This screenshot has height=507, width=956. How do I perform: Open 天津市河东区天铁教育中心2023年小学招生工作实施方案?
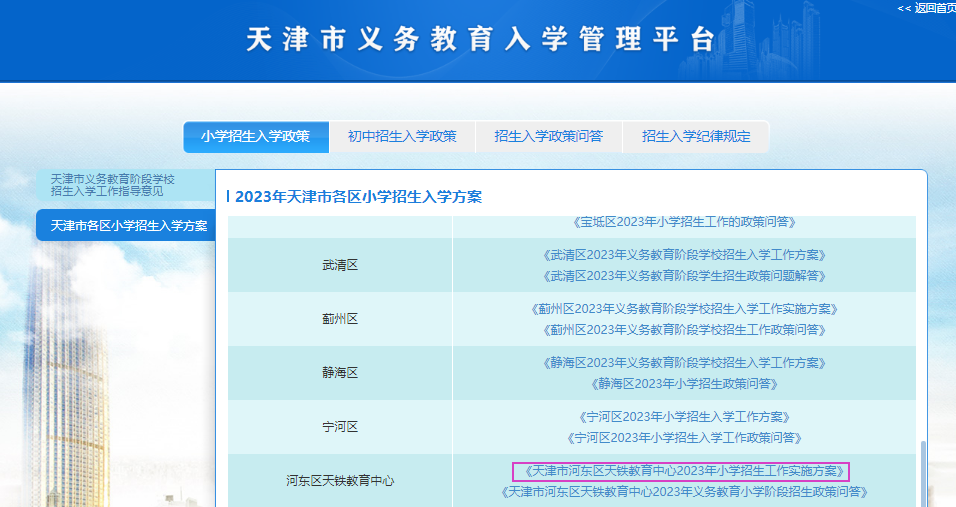[680, 471]
